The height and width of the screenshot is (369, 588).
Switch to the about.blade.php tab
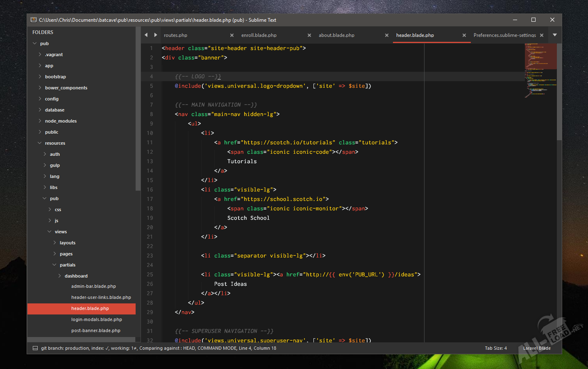[x=336, y=35]
